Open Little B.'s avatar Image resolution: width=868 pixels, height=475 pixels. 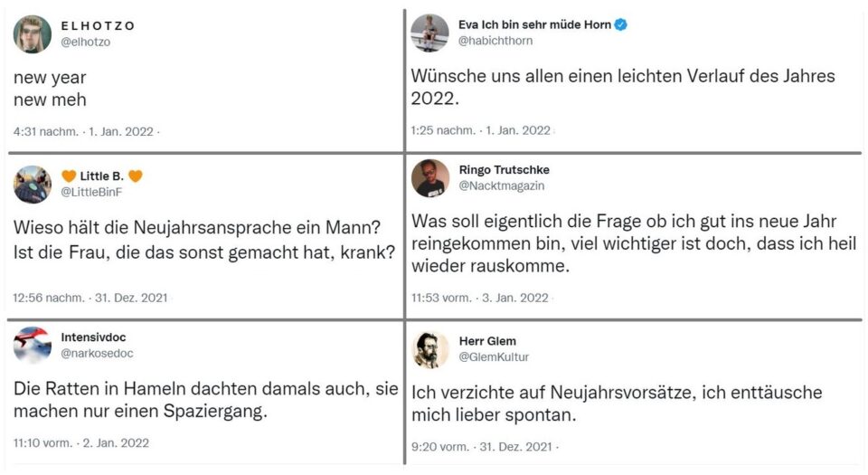point(33,185)
